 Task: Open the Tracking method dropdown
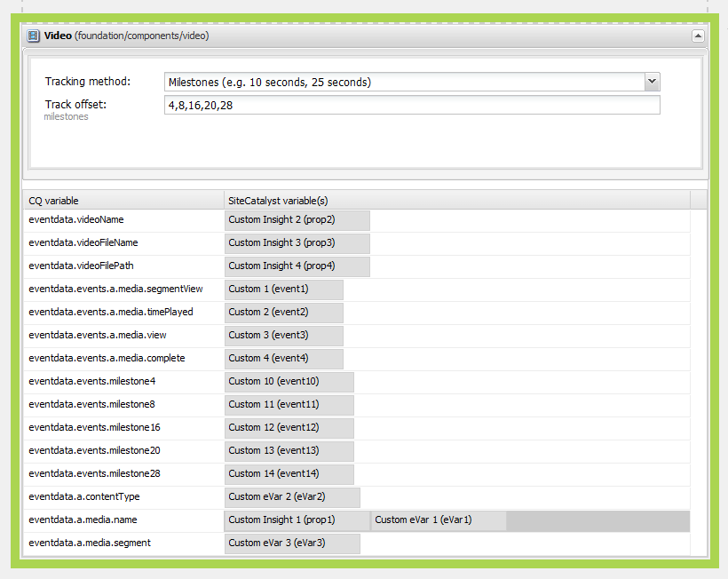[x=653, y=81]
